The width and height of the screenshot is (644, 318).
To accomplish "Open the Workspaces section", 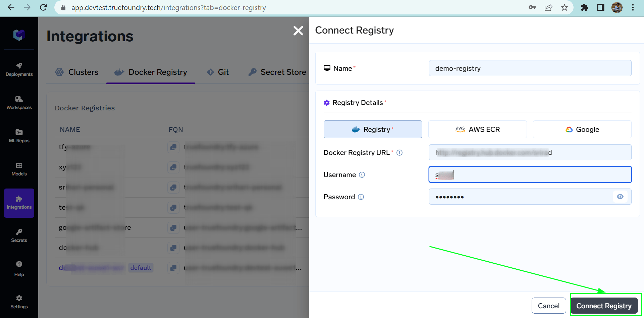I will click(x=19, y=102).
